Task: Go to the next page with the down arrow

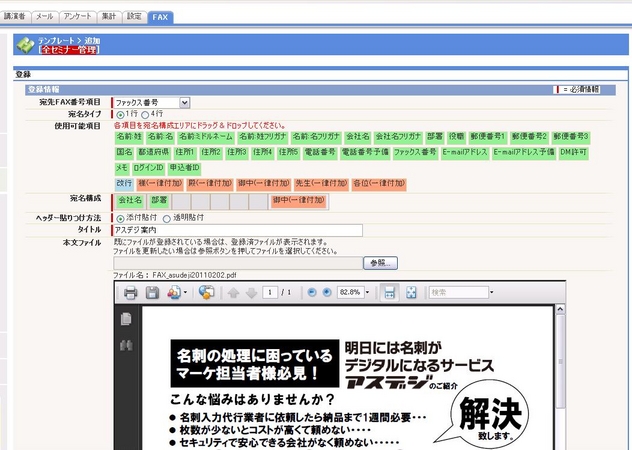Action: tap(251, 293)
